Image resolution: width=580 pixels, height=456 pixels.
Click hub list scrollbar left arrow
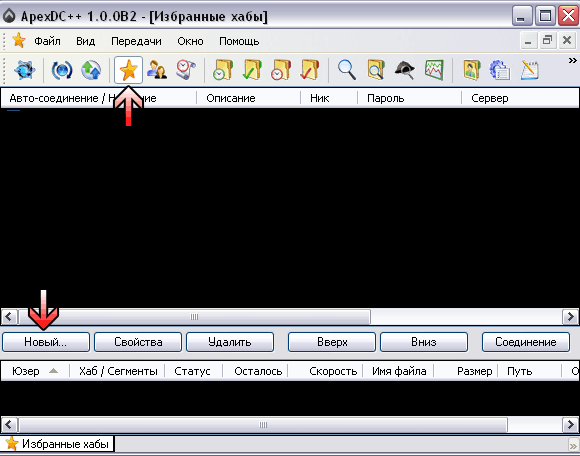9,317
